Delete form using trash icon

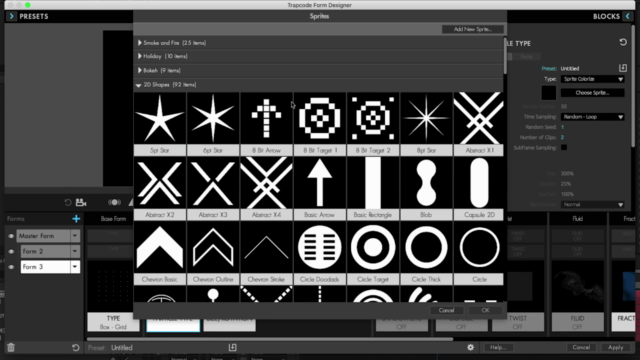tap(11, 347)
